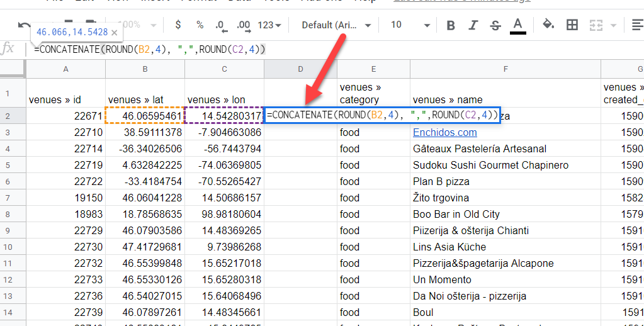This screenshot has width=644, height=326.
Task: Format as percent icon
Action: click(200, 25)
